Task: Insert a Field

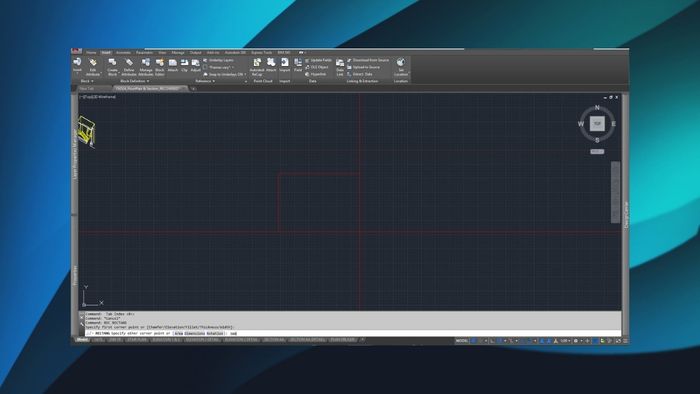Action: pos(298,65)
